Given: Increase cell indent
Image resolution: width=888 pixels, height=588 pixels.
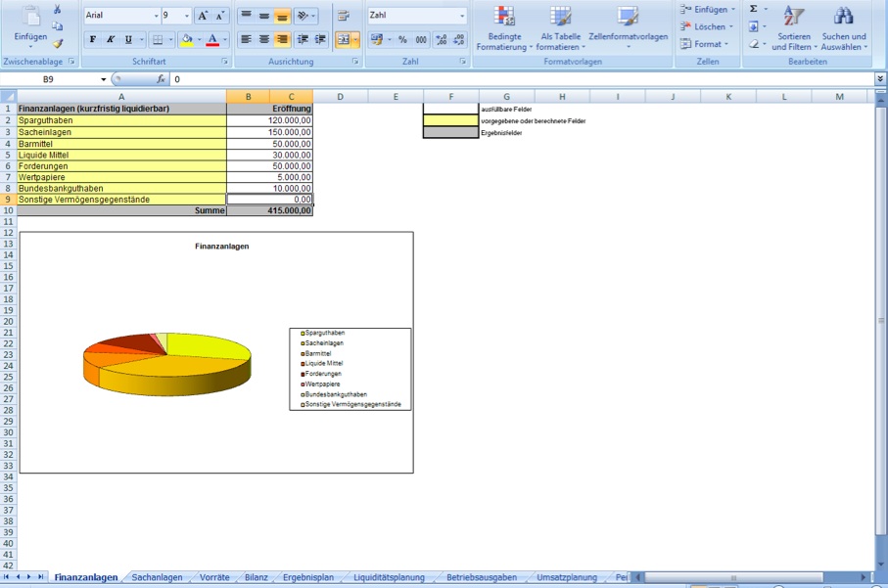Looking at the screenshot, I should tap(320, 39).
